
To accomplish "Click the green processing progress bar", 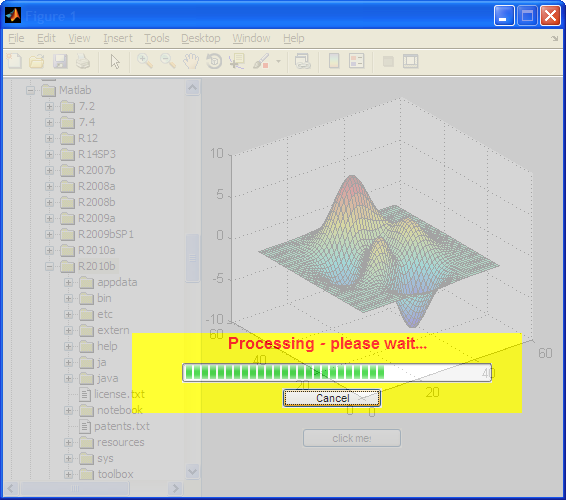I will pyautogui.click(x=337, y=372).
